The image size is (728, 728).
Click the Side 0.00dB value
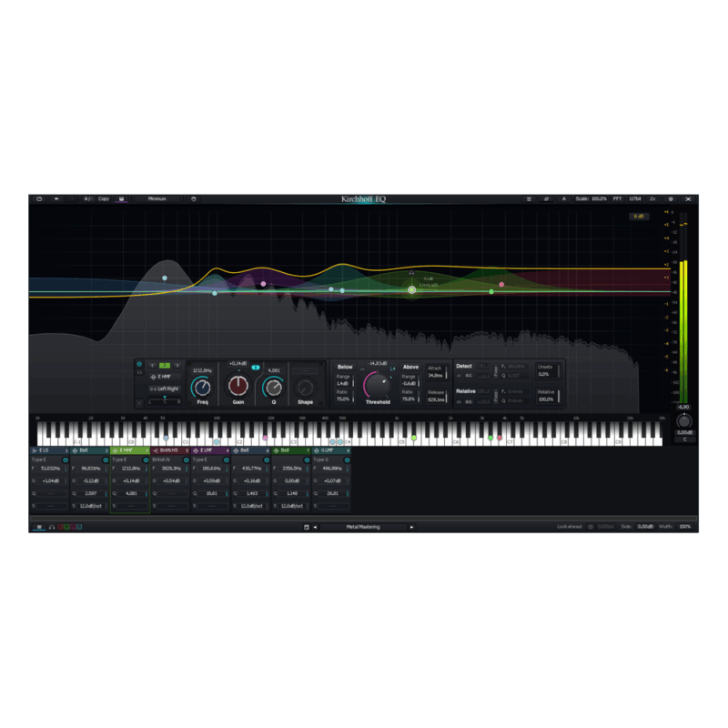tap(645, 527)
